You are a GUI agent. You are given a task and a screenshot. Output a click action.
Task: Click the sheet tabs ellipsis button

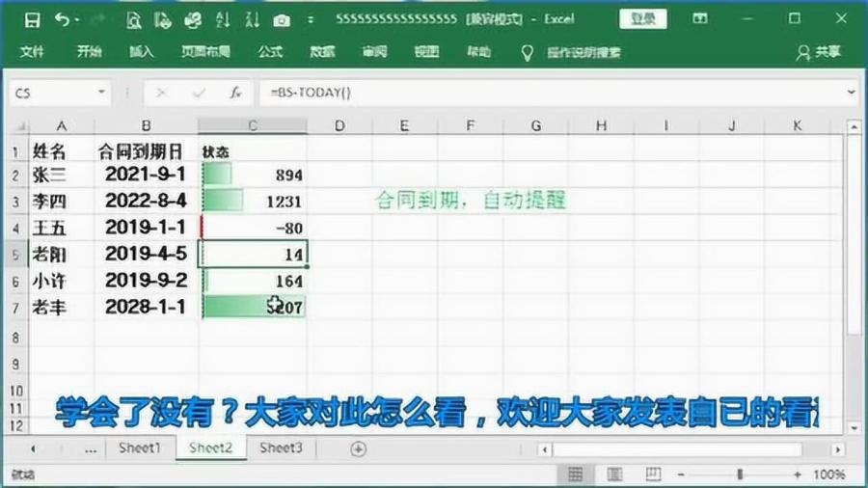click(x=91, y=449)
